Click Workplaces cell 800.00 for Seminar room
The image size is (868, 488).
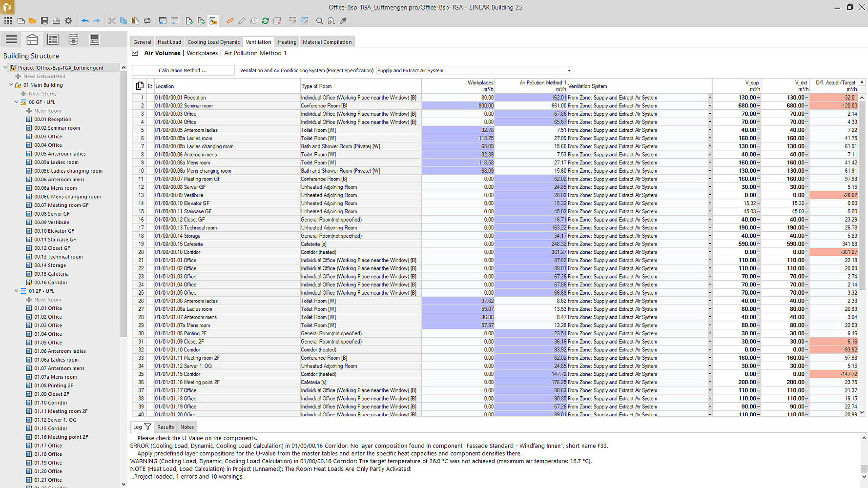tap(458, 106)
